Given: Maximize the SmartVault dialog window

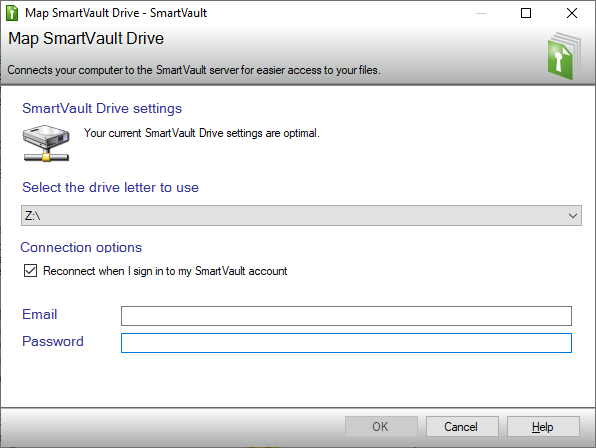Looking at the screenshot, I should (x=526, y=13).
